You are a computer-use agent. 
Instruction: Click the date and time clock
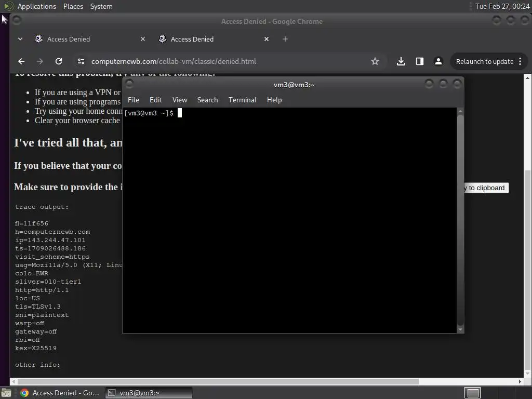(502, 6)
